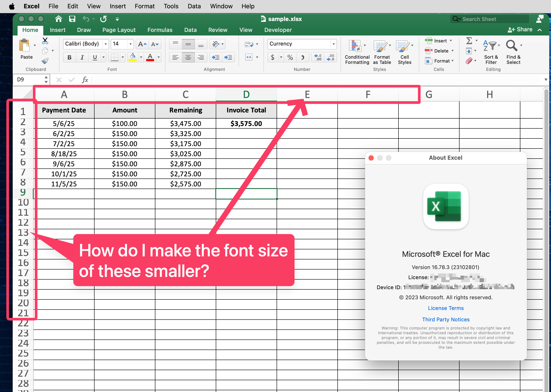Viewport: 551px width, 392px height.
Task: Open the Window menu in the macOS menu bar
Action: pos(221,6)
